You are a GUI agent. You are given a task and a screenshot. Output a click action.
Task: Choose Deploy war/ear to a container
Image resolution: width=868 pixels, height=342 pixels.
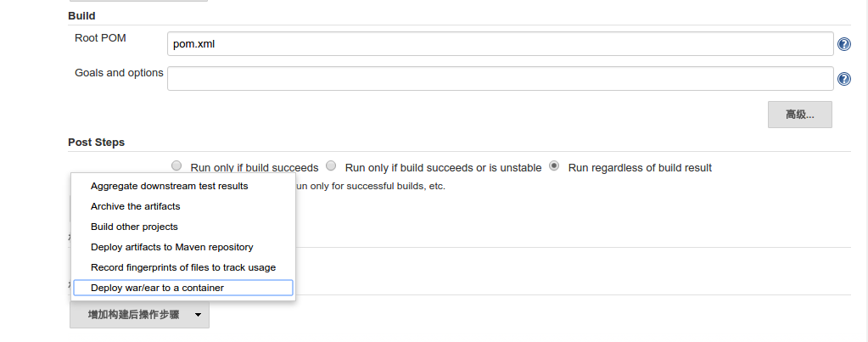(x=157, y=288)
